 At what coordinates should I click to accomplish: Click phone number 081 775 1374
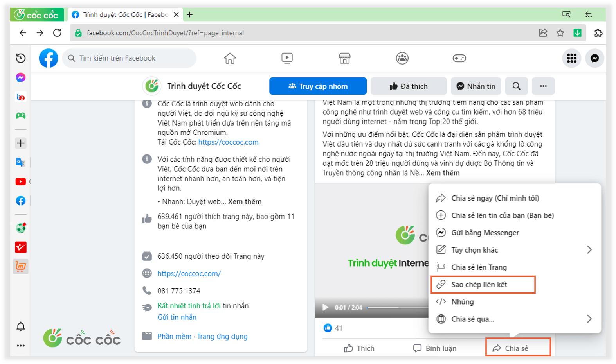coord(179,290)
